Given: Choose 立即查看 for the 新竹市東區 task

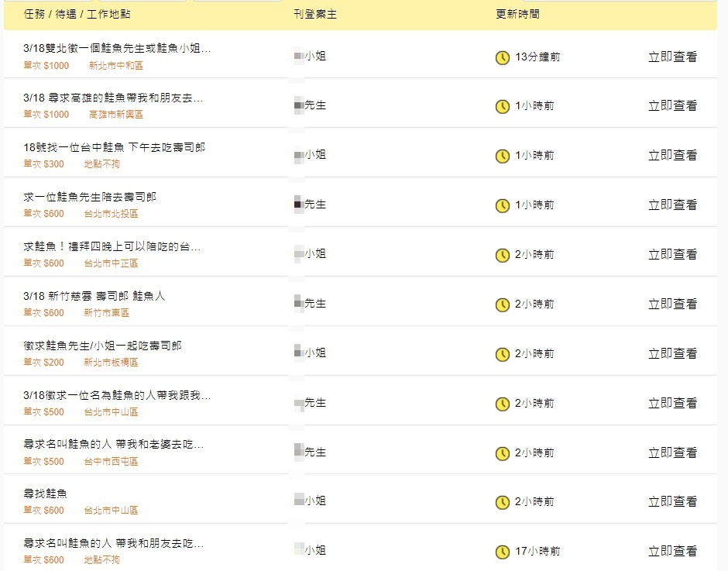Looking at the screenshot, I should [672, 304].
